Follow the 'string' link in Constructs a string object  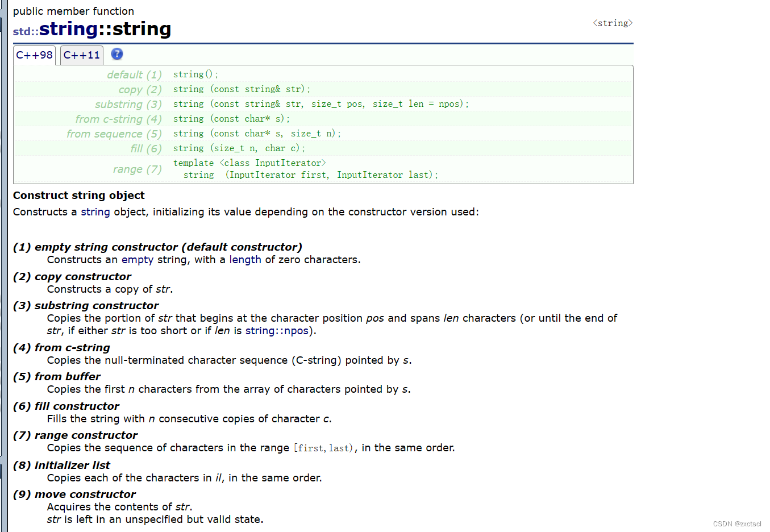(x=95, y=212)
